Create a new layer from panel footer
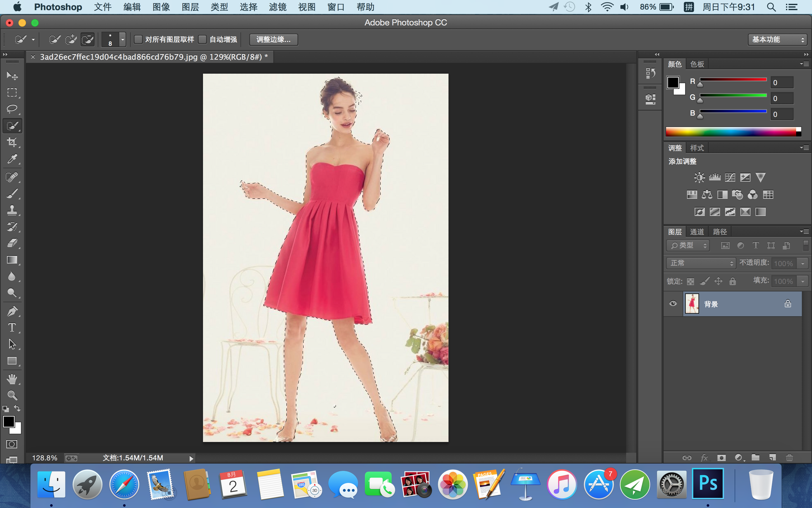Screen dimensions: 812x508 [772, 457]
